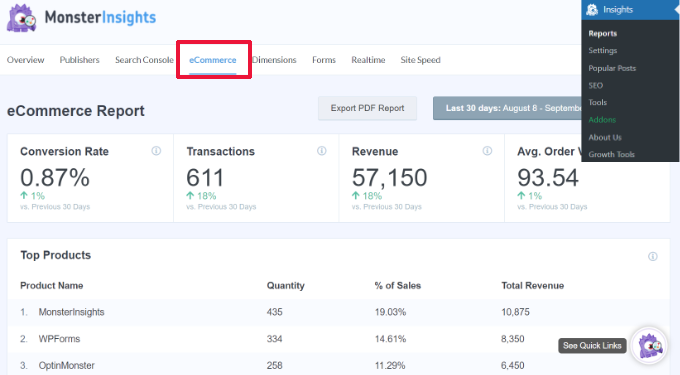Open Revenue info tooltip icon
The height and width of the screenshot is (375, 680).
(x=487, y=151)
